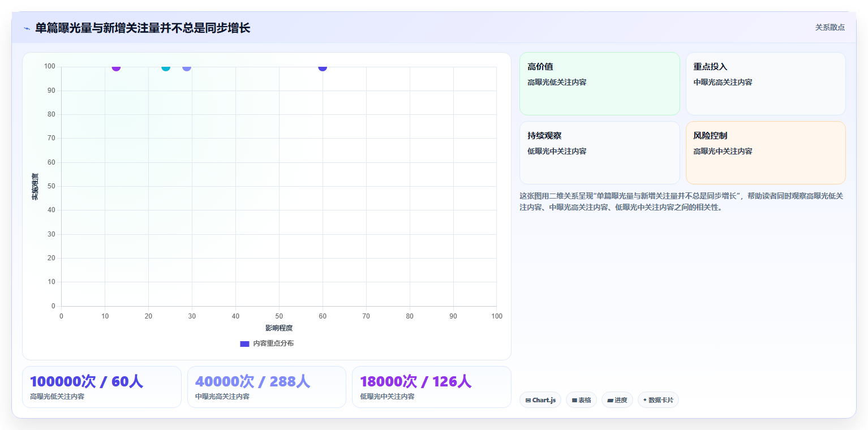The height and width of the screenshot is (430, 868).
Task: Click the chart title 单篇曝光量与新增关注量并不总是同步增长
Action: click(x=143, y=28)
